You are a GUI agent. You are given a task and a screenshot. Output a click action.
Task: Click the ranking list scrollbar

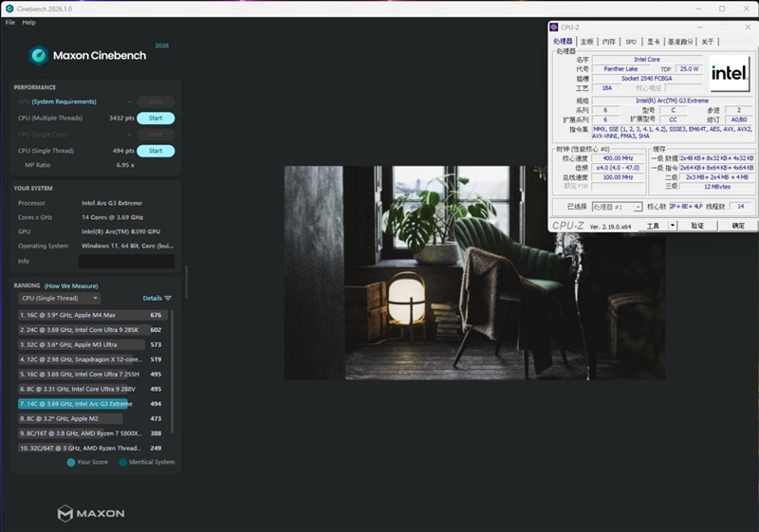[x=172, y=372]
